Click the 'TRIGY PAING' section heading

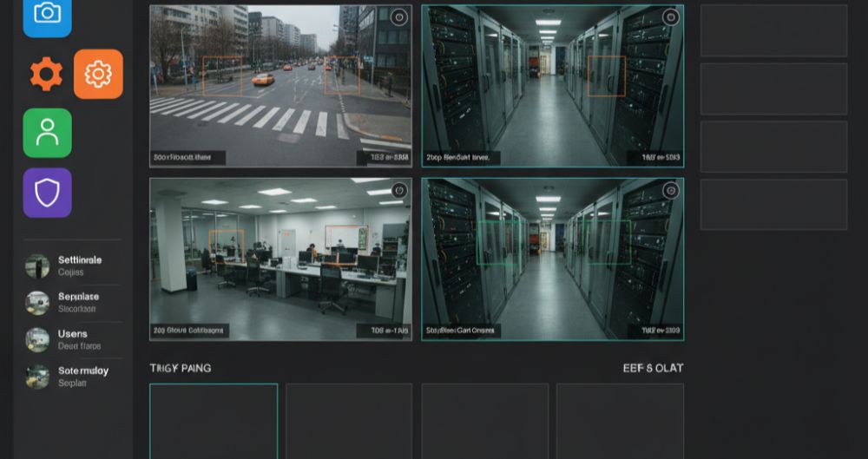coord(181,368)
